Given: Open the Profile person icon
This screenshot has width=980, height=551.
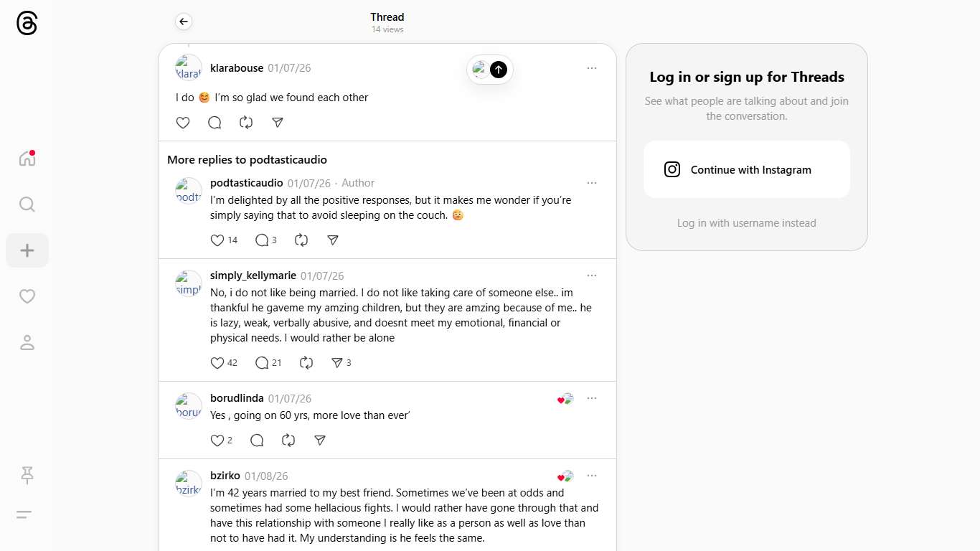Looking at the screenshot, I should pos(27,342).
